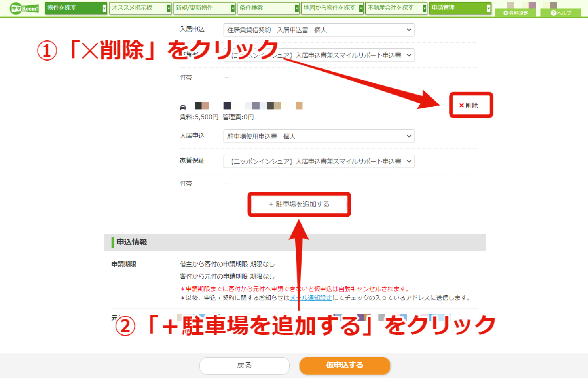This screenshot has height=378, width=588.
Task: Click the ×削除 button for parking
Action: [x=469, y=105]
